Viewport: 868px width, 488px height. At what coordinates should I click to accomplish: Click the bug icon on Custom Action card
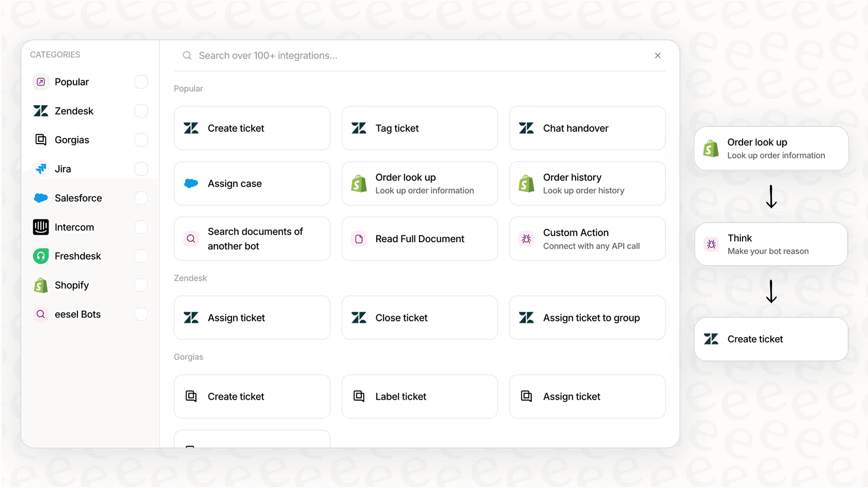click(526, 239)
